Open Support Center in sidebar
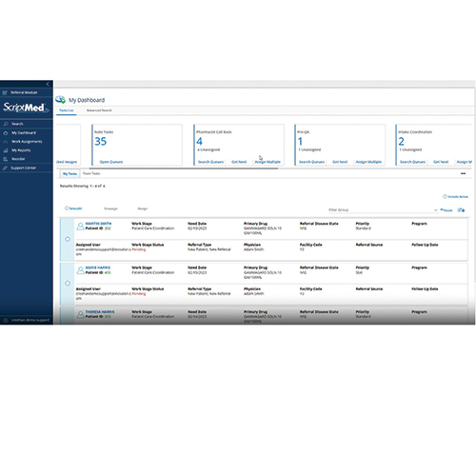 click(23, 168)
